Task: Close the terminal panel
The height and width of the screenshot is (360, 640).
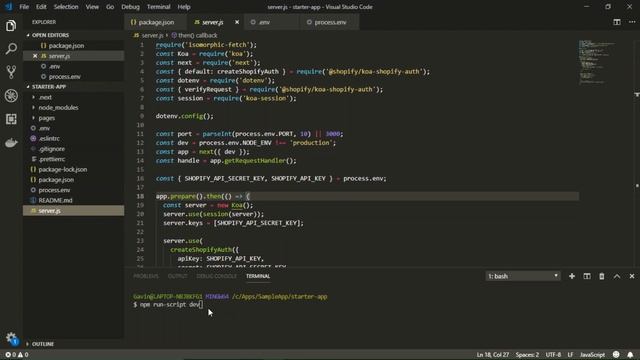Action: pyautogui.click(x=631, y=276)
